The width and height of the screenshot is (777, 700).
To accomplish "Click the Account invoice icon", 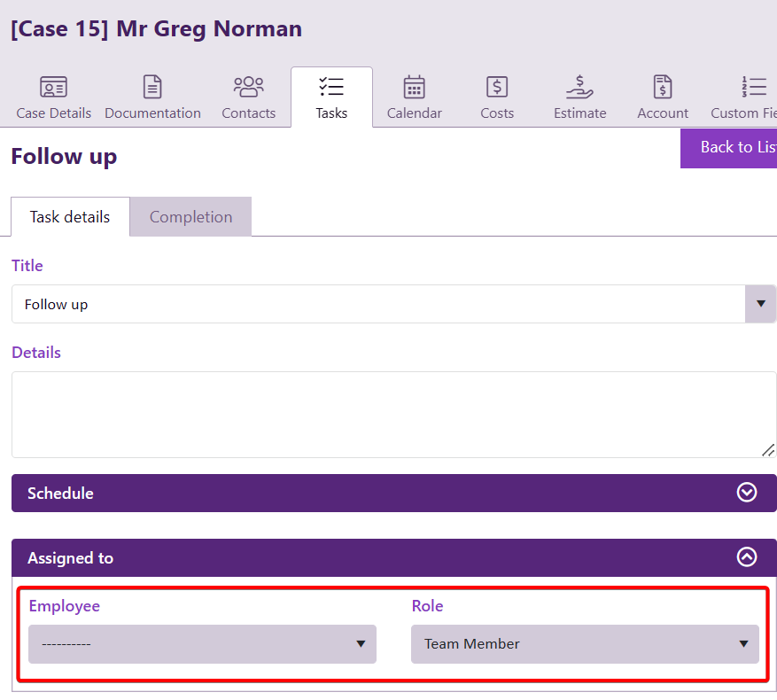I will (x=662, y=87).
